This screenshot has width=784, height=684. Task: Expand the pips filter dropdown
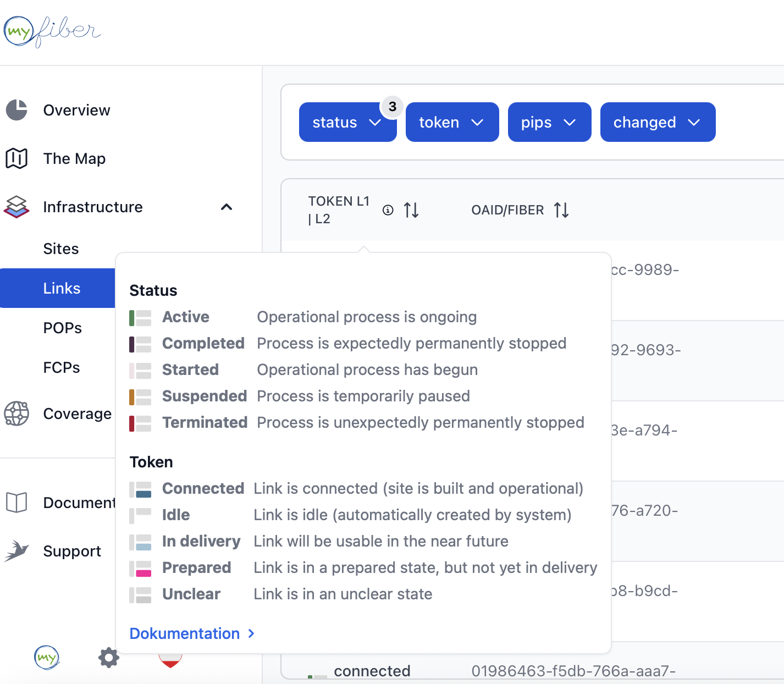(549, 122)
